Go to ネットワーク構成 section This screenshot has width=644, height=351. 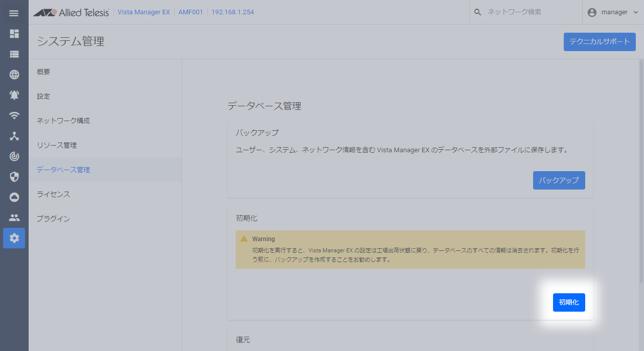point(63,121)
